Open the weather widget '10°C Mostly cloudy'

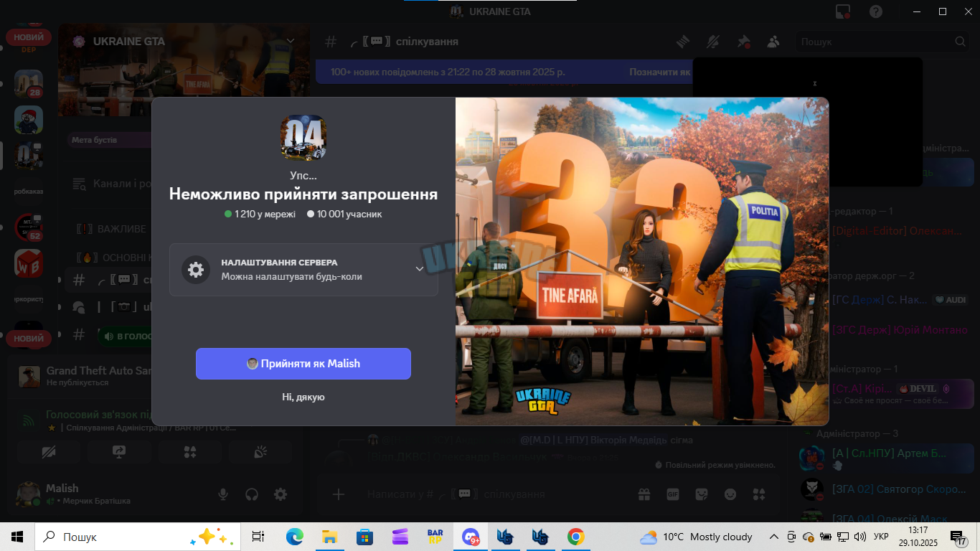pos(696,537)
